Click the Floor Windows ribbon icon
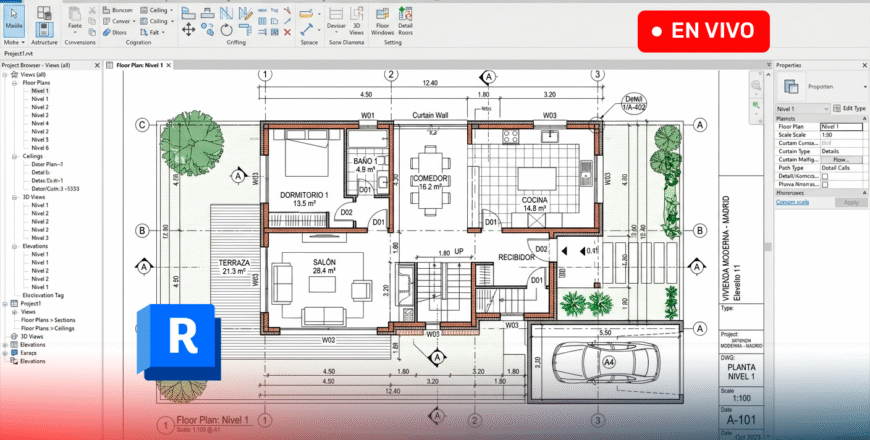Image resolution: width=870 pixels, height=440 pixels. tap(382, 20)
